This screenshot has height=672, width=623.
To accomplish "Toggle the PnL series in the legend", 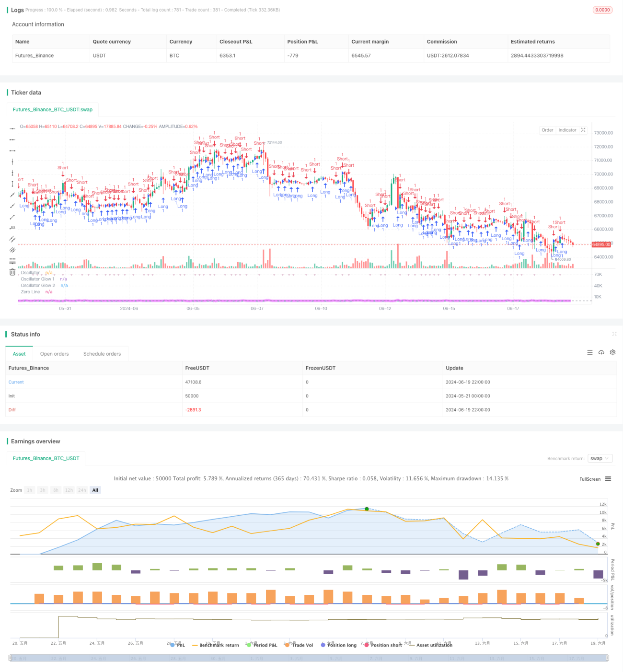I will tap(177, 645).
